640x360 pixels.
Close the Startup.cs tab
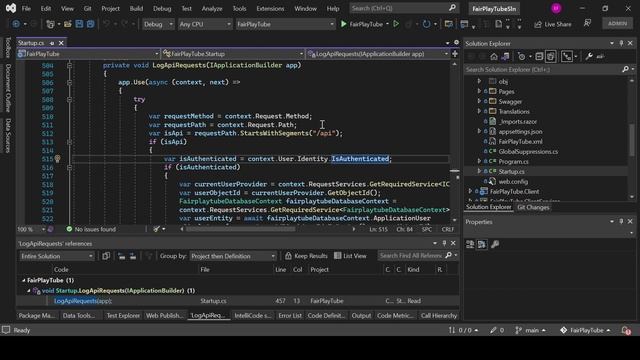click(61, 43)
